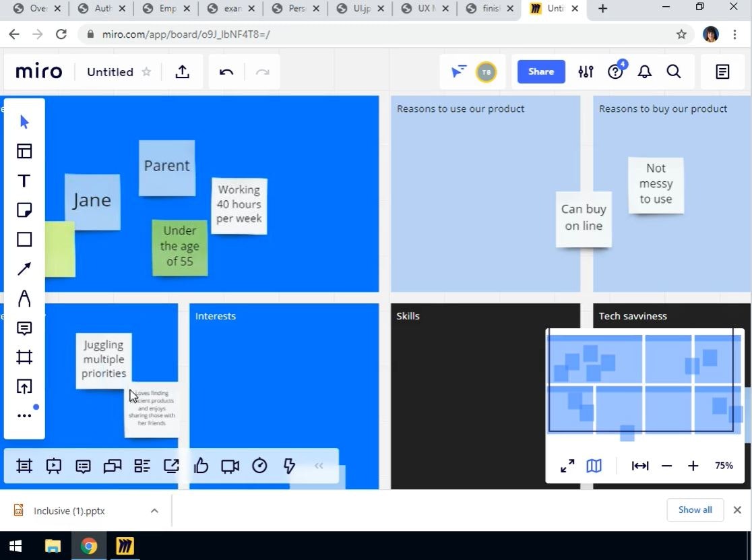This screenshot has height=560, width=752.
Task: Open board settings sliders icon
Action: pyautogui.click(x=586, y=72)
